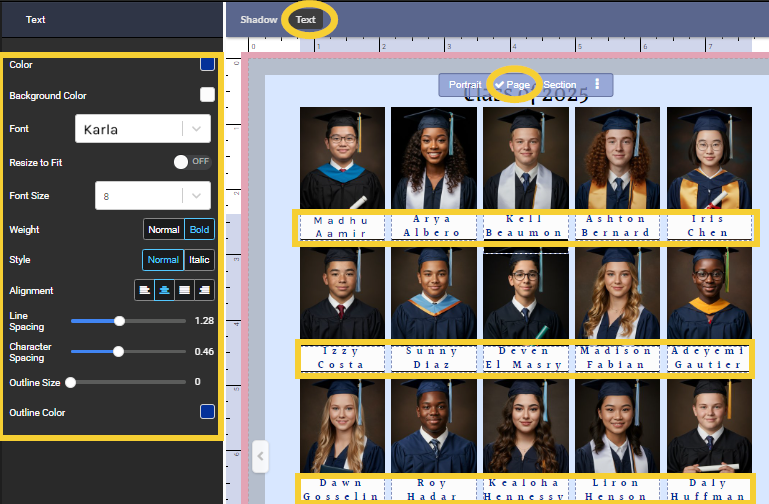This screenshot has width=769, height=504.
Task: Select center text alignment icon
Action: click(x=164, y=290)
